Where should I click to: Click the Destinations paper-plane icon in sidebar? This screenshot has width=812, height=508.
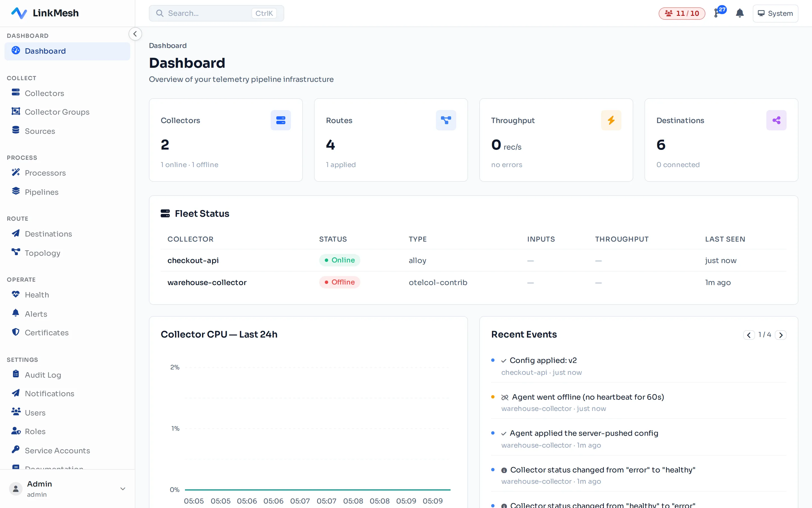pyautogui.click(x=16, y=233)
